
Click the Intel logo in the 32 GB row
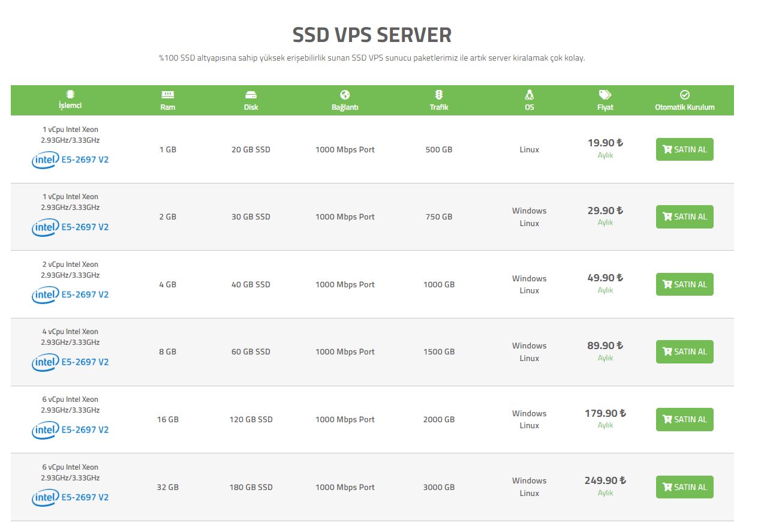click(x=45, y=497)
